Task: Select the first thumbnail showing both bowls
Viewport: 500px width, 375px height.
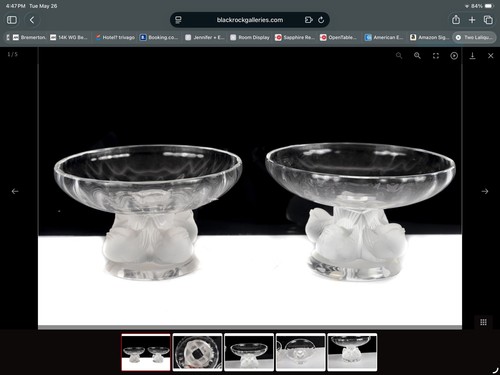Action: click(146, 352)
